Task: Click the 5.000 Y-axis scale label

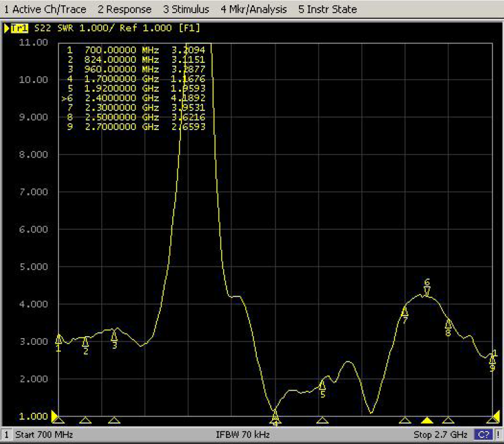Action: tap(34, 267)
